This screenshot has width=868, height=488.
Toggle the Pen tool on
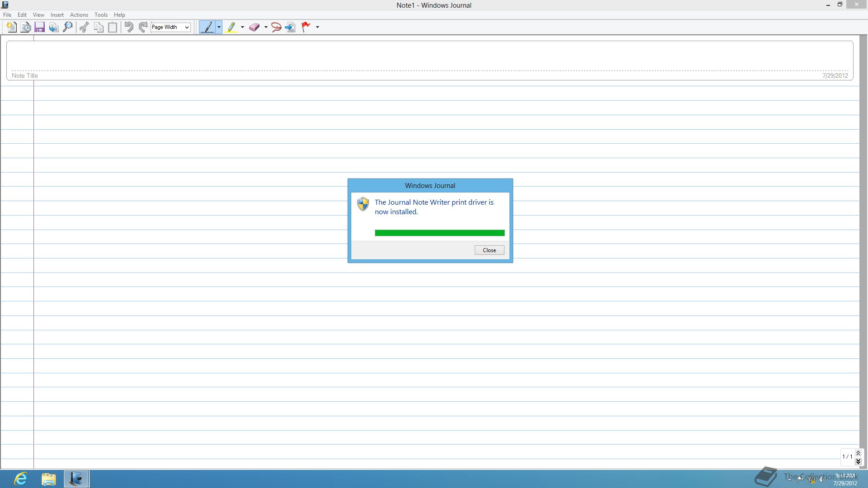[x=207, y=27]
